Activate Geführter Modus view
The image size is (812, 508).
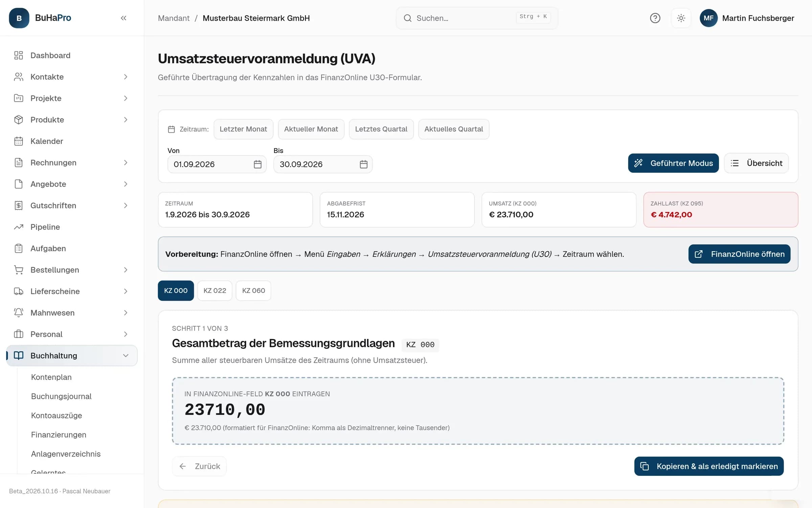[x=673, y=163]
